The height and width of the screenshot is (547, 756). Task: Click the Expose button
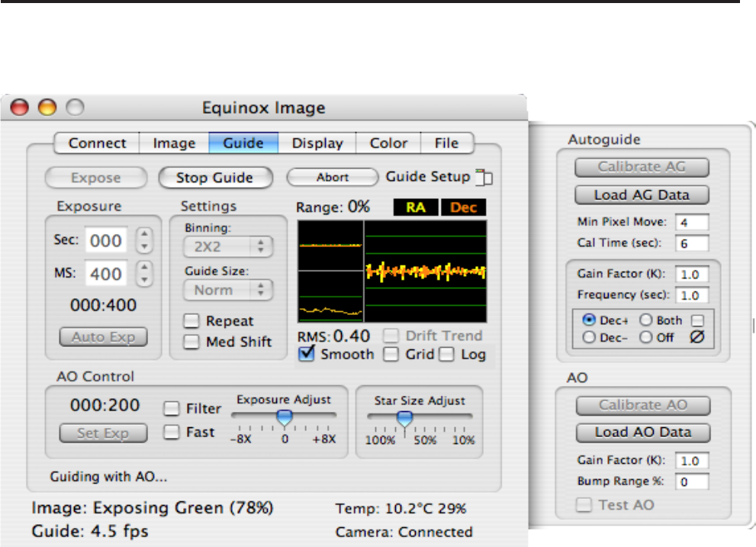96,178
